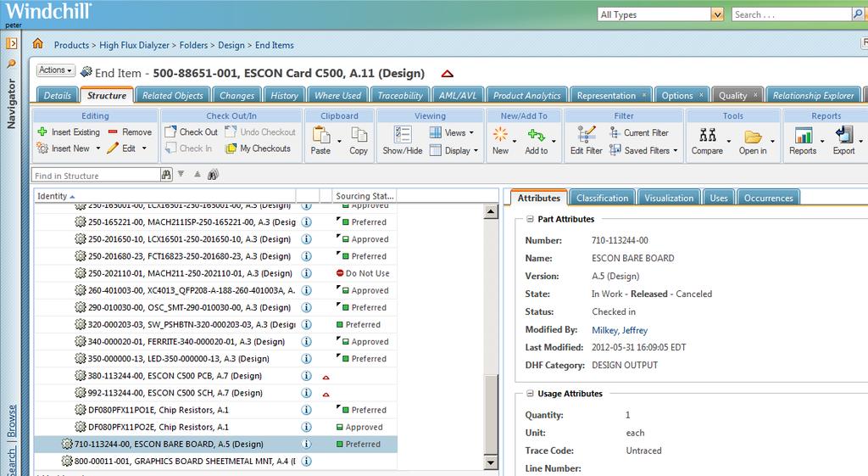The image size is (868, 476).
Task: Click the New part icon
Action: (500, 134)
